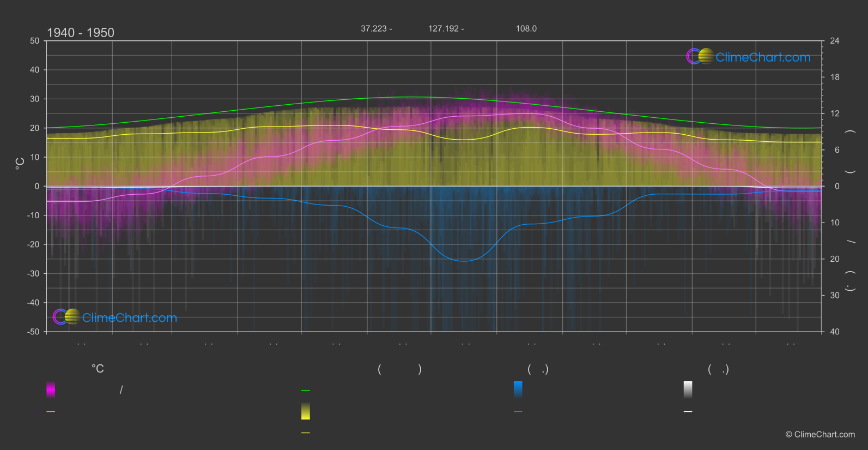Viewport: 868px width, 450px height.
Task: Select the white gradient legend swatch
Action: 688,389
